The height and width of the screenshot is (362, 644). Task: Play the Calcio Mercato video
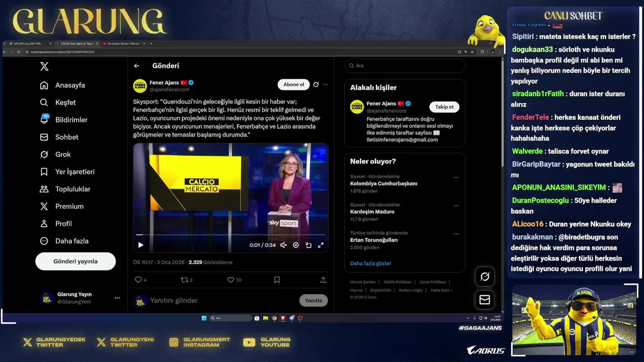click(x=140, y=245)
